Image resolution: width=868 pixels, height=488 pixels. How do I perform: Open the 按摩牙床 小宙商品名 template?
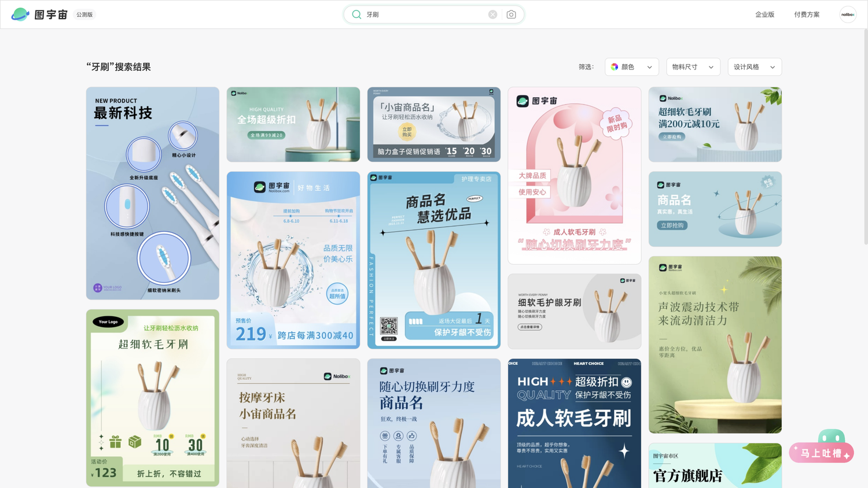click(x=293, y=423)
